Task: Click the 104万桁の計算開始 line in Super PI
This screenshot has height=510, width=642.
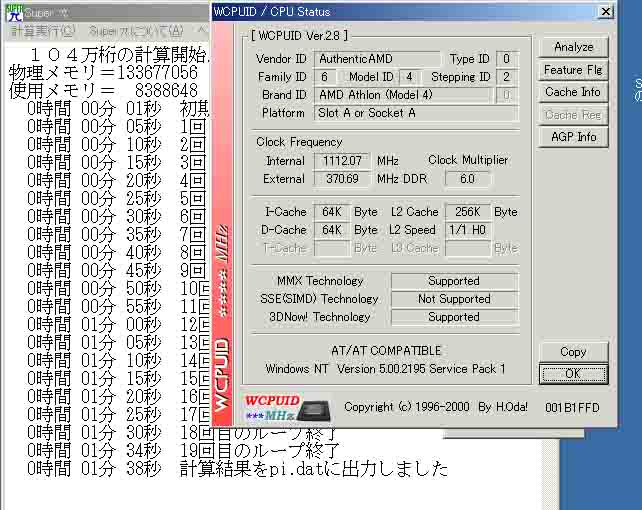Action: [x=120, y=55]
